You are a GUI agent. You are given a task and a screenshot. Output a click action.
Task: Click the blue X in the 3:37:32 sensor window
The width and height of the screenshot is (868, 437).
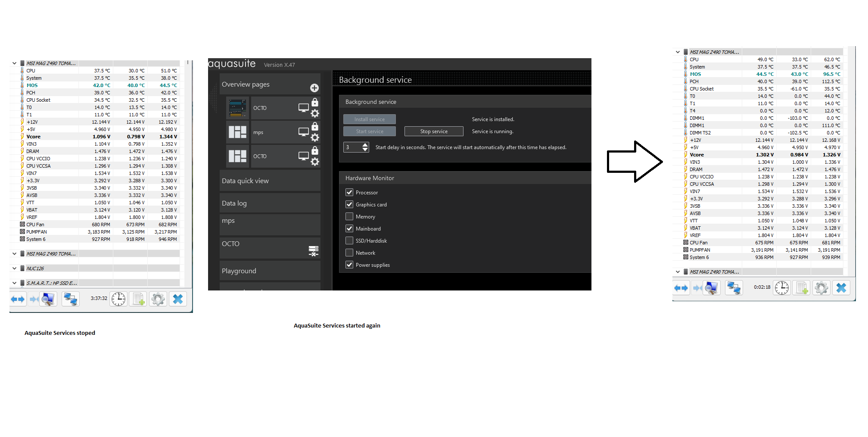[178, 299]
